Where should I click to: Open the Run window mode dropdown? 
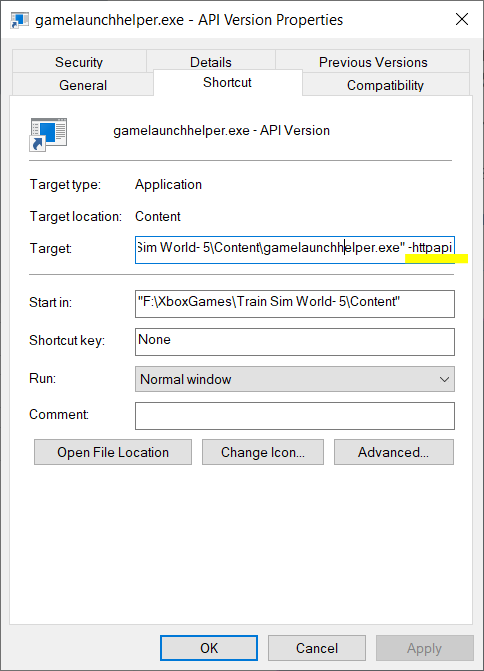coord(295,379)
